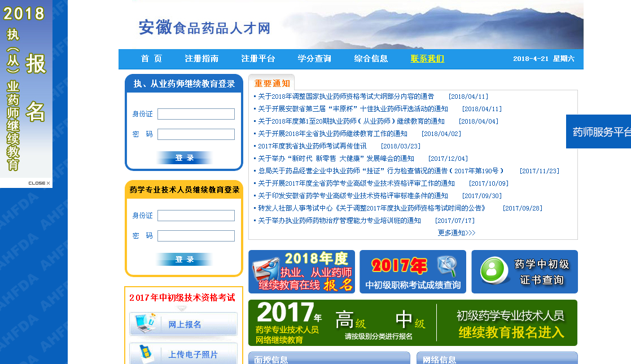Image resolution: width=631 pixels, height=364 pixels.
Task: Open the 首页 navigation menu item
Action: (x=151, y=59)
